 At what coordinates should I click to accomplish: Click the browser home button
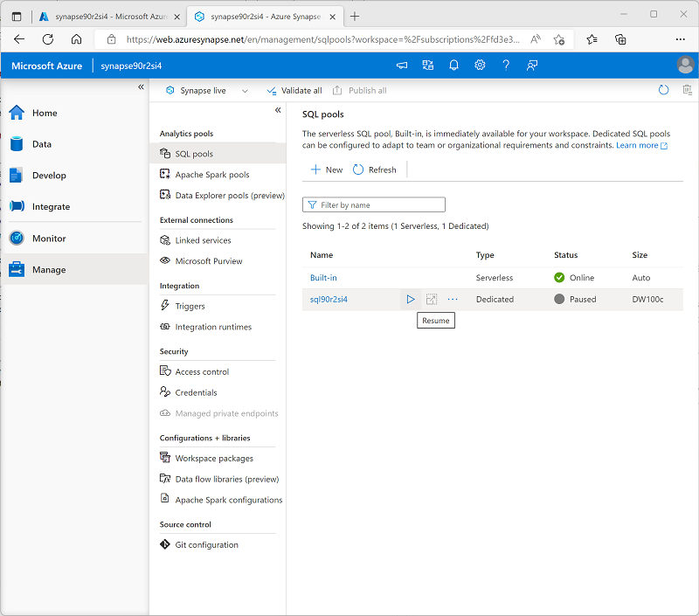pos(76,39)
